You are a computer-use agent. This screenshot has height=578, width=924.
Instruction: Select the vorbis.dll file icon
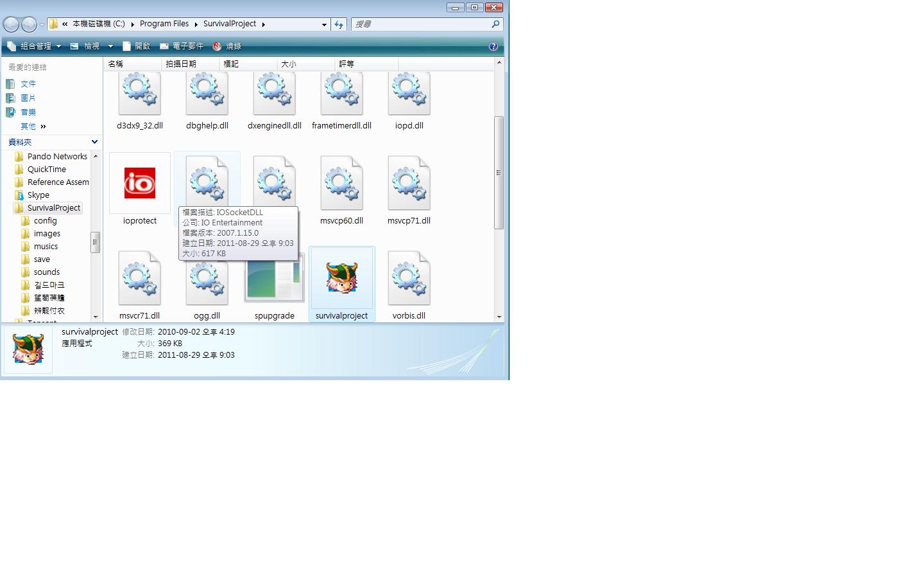coord(409,278)
